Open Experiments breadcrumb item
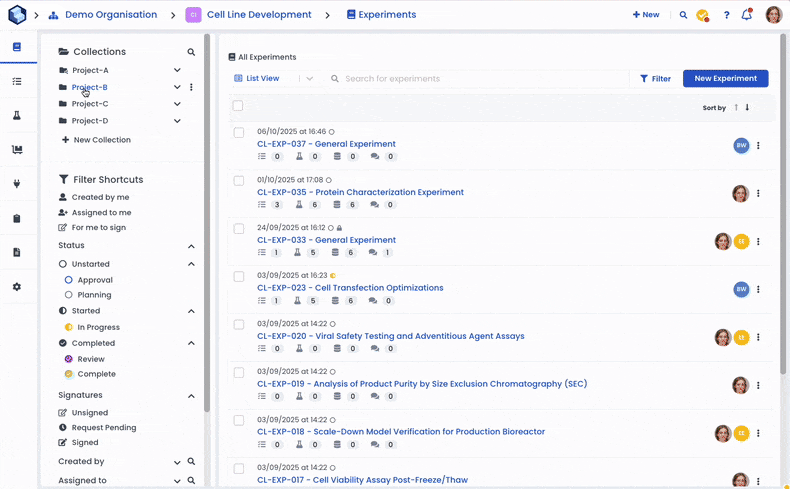Viewport: 790px width, 489px height. [x=381, y=15]
